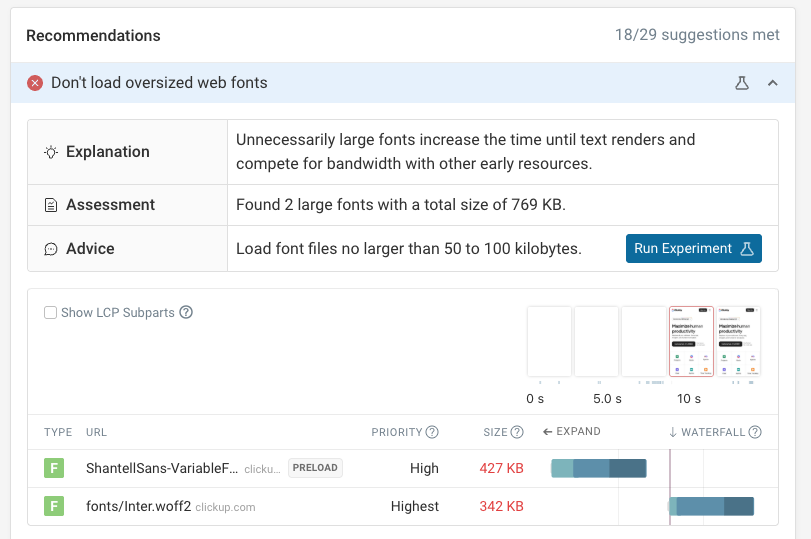Screen dimensions: 811x539
Task: Click the help icon next to WATERFALL
Action: click(755, 433)
